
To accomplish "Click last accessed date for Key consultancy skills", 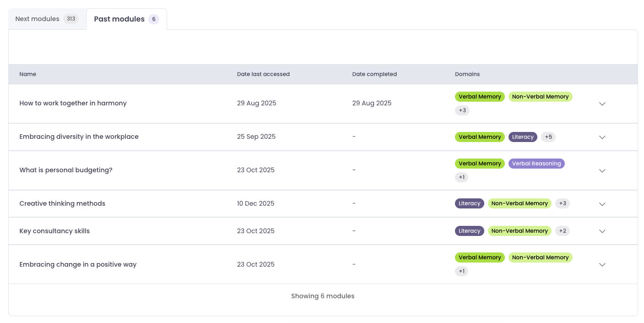I will (x=256, y=231).
